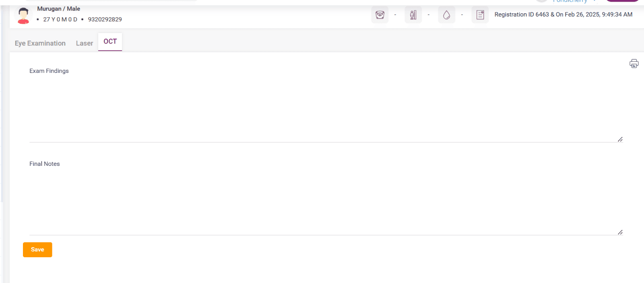
Task: Click inside the Exam Findings text area
Action: point(322,109)
